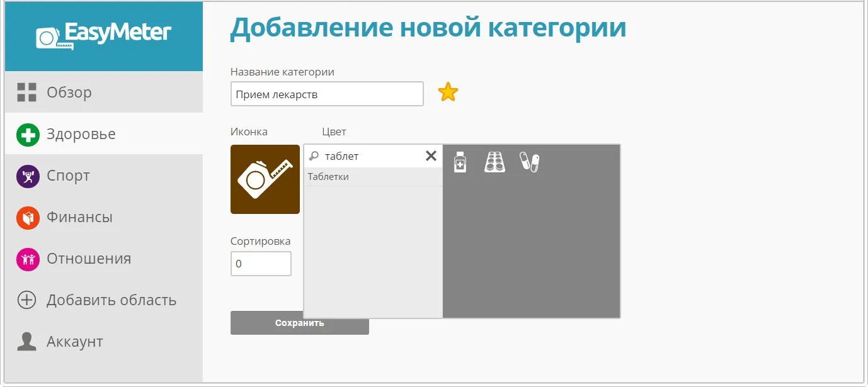The height and width of the screenshot is (387, 868).
Task: Click the brown measuring tape icon preview
Action: coord(265,179)
